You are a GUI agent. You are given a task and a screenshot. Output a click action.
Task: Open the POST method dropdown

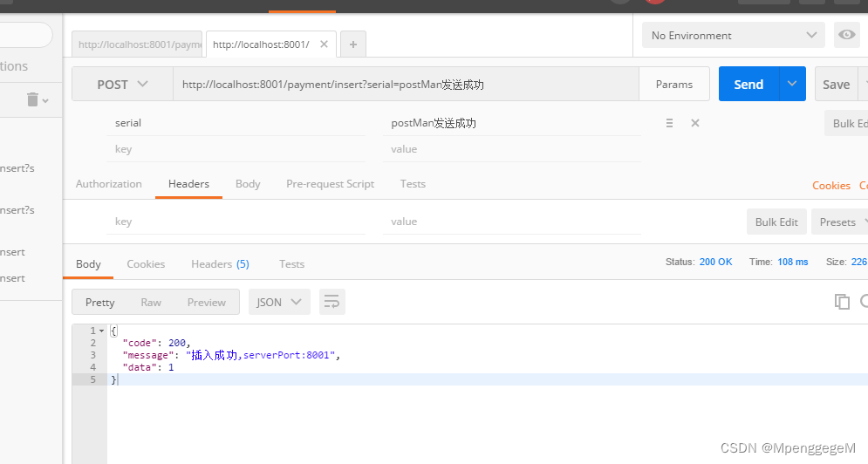click(122, 84)
